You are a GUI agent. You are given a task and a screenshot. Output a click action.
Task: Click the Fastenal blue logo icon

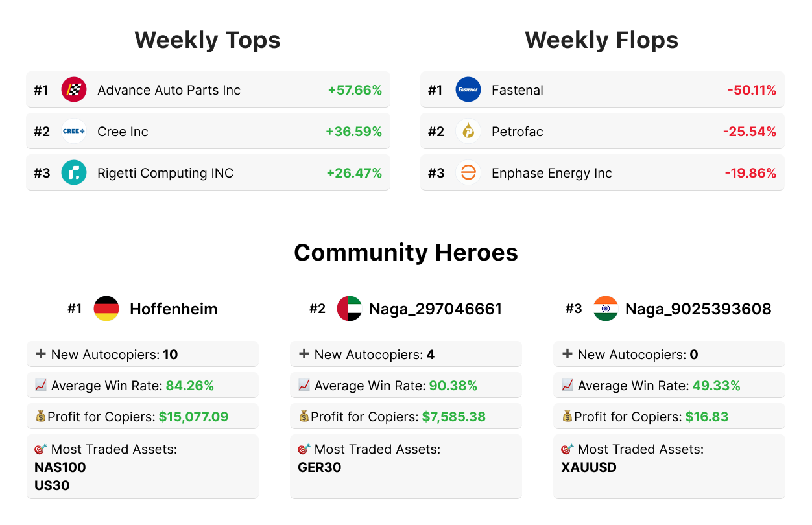pos(468,89)
